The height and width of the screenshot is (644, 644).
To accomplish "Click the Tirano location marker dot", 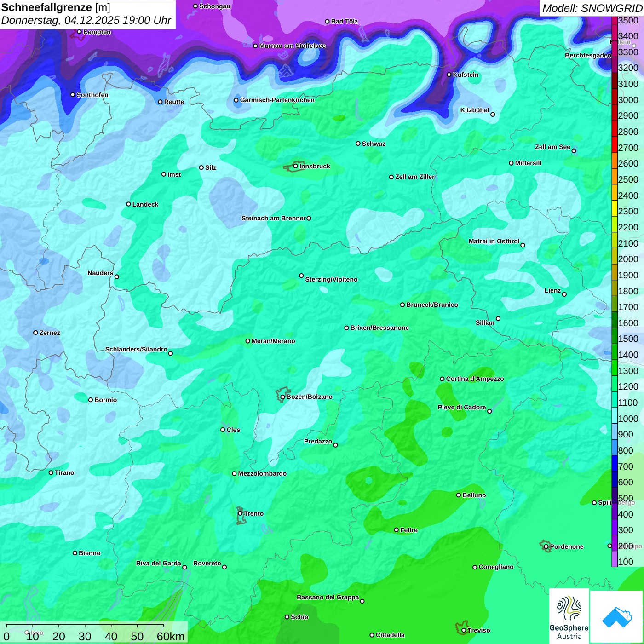I will click(x=51, y=472).
